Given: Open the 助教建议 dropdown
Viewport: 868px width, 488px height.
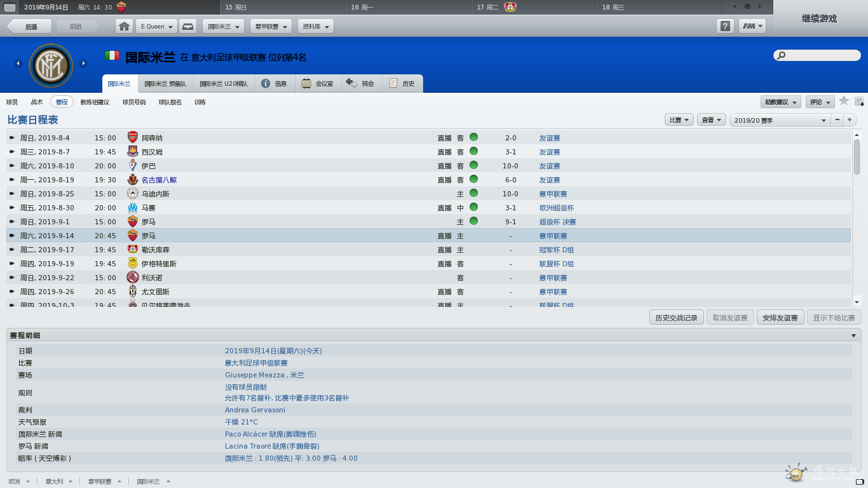Looking at the screenshot, I should coord(780,102).
